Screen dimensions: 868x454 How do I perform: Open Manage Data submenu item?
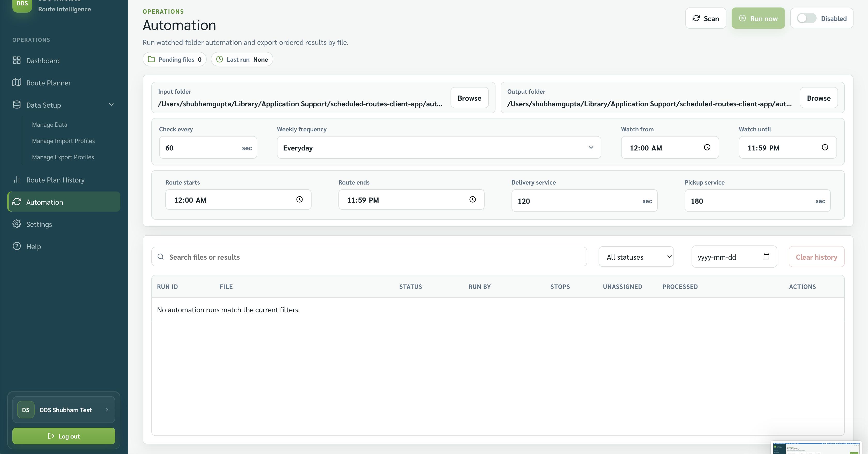(x=50, y=124)
